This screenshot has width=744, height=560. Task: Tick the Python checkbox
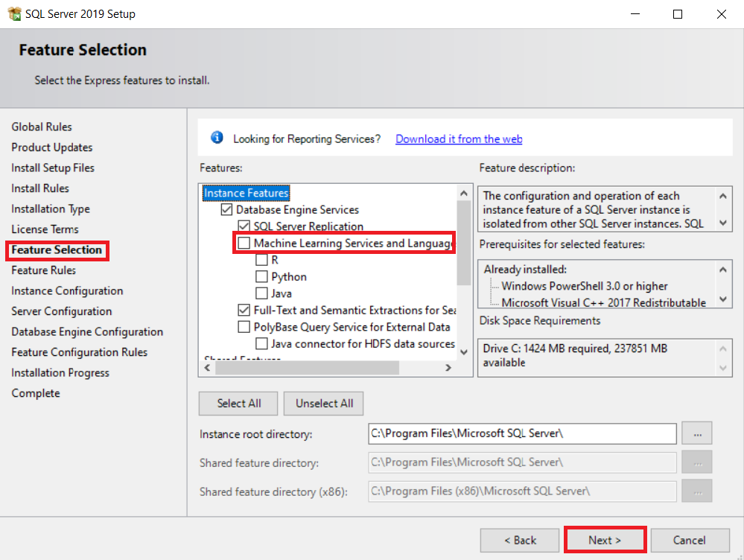tap(261, 276)
